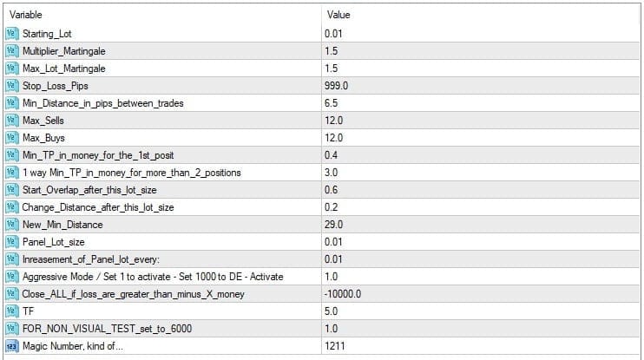Image resolution: width=644 pixels, height=360 pixels.
Task: Click the Max_Buys variable icon
Action: tap(13, 138)
